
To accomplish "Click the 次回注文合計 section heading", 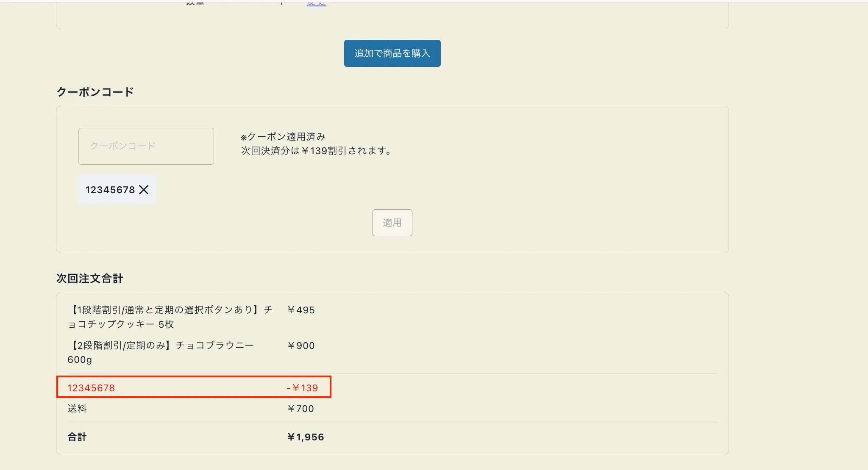I will [x=89, y=278].
